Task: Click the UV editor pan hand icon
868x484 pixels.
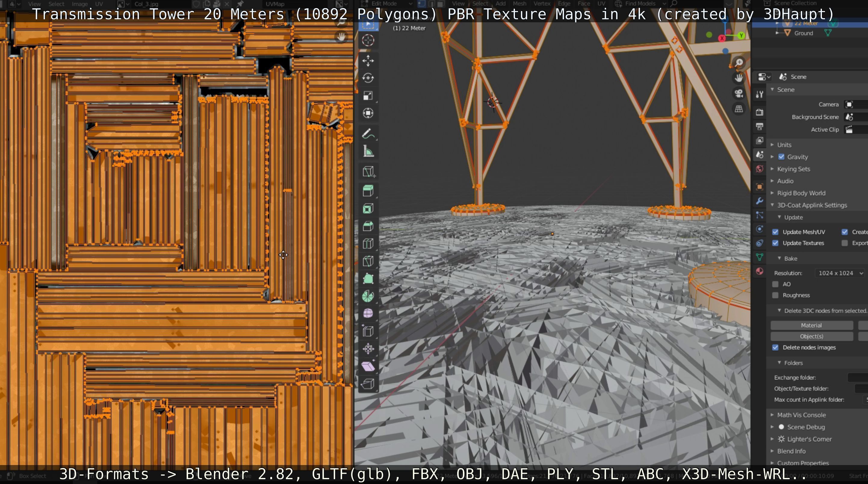Action: [x=342, y=36]
